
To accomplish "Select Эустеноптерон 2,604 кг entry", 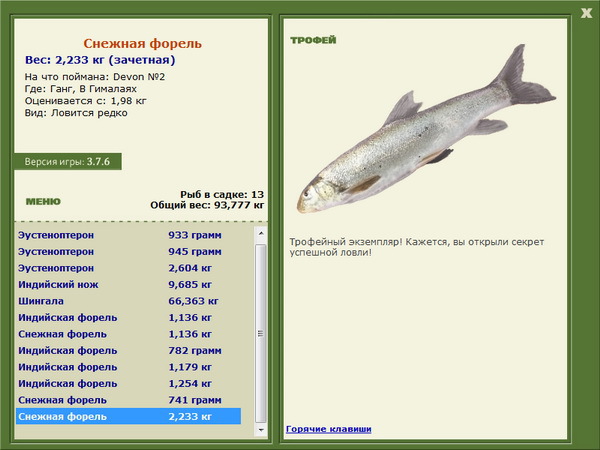I will 129,268.
